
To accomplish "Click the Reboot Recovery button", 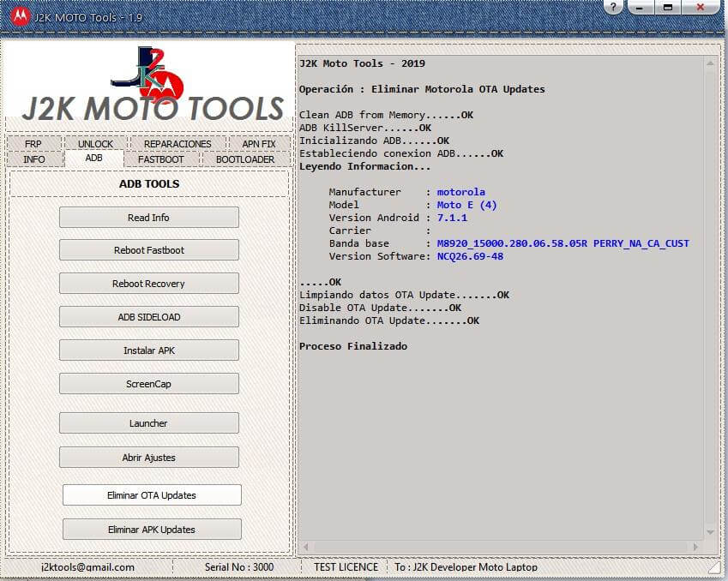I will pyautogui.click(x=149, y=284).
